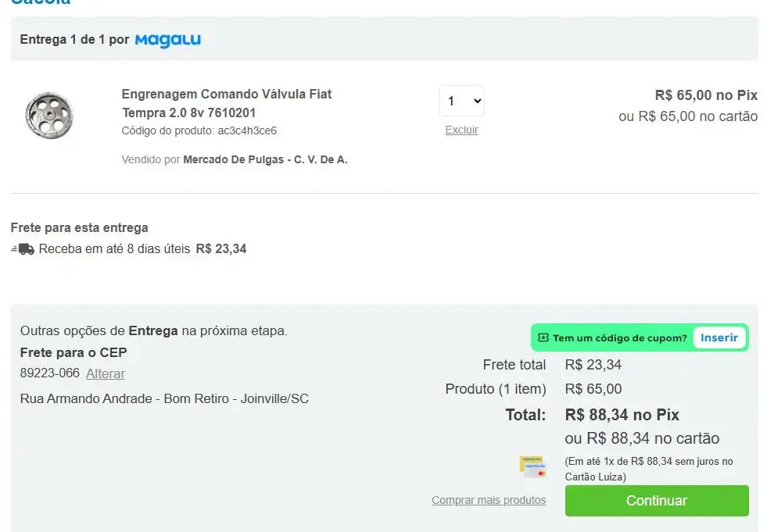Click the Total R$ 88,34 no Pix amount

(x=622, y=415)
